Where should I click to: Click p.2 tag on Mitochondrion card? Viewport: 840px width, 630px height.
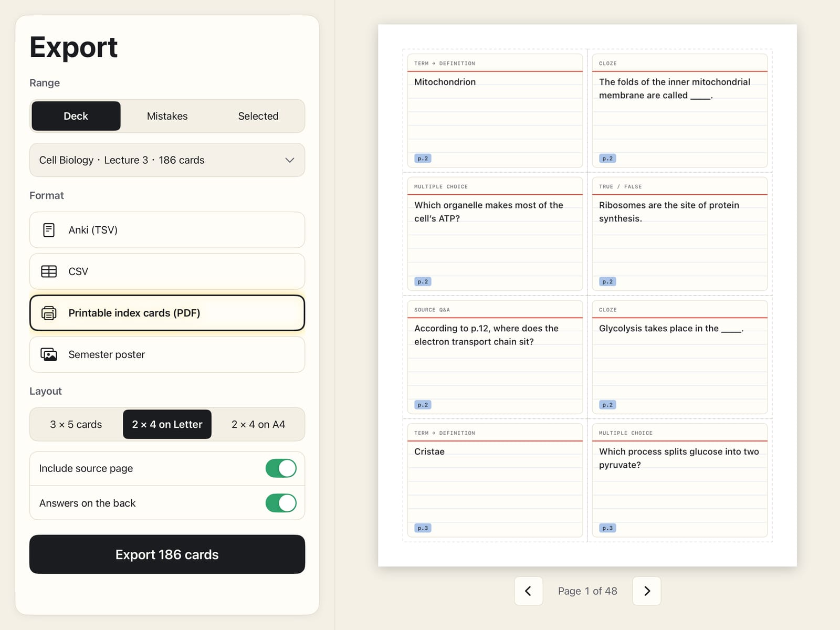(423, 159)
